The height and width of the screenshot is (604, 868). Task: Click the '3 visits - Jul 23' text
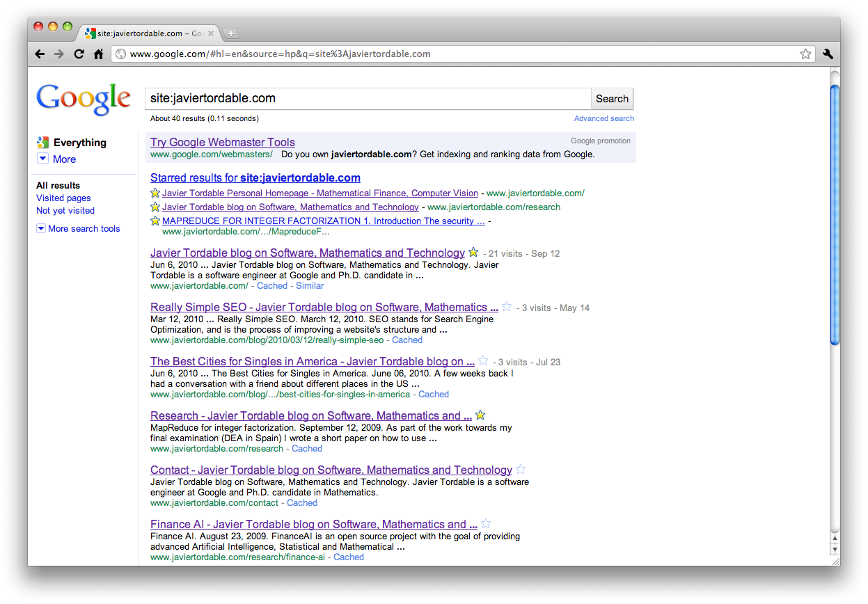(x=529, y=363)
